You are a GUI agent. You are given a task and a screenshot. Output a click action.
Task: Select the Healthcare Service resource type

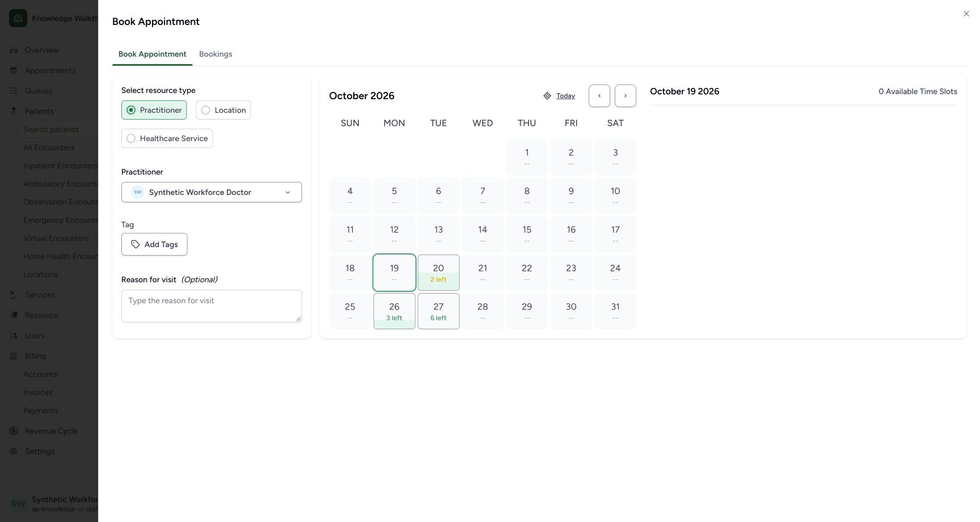(167, 138)
